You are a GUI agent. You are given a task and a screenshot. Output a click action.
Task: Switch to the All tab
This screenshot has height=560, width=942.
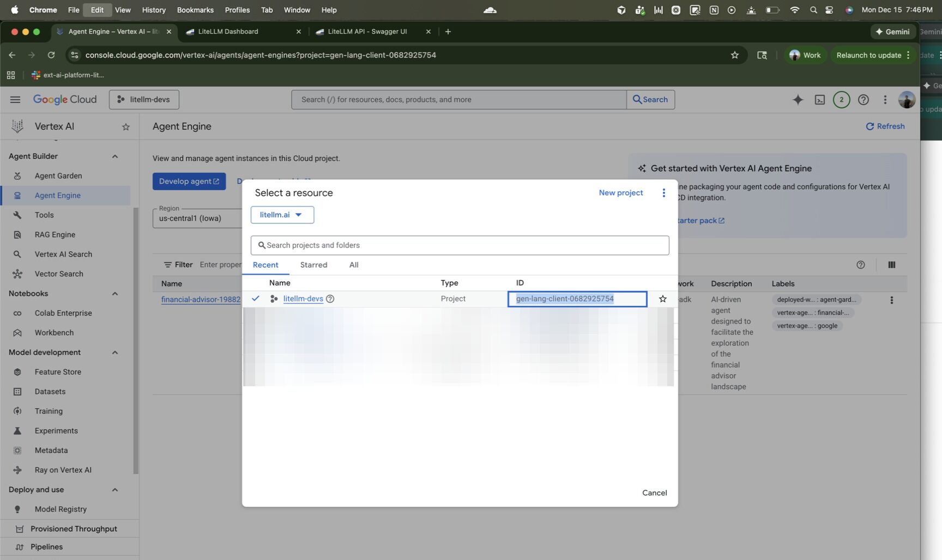pos(354,265)
